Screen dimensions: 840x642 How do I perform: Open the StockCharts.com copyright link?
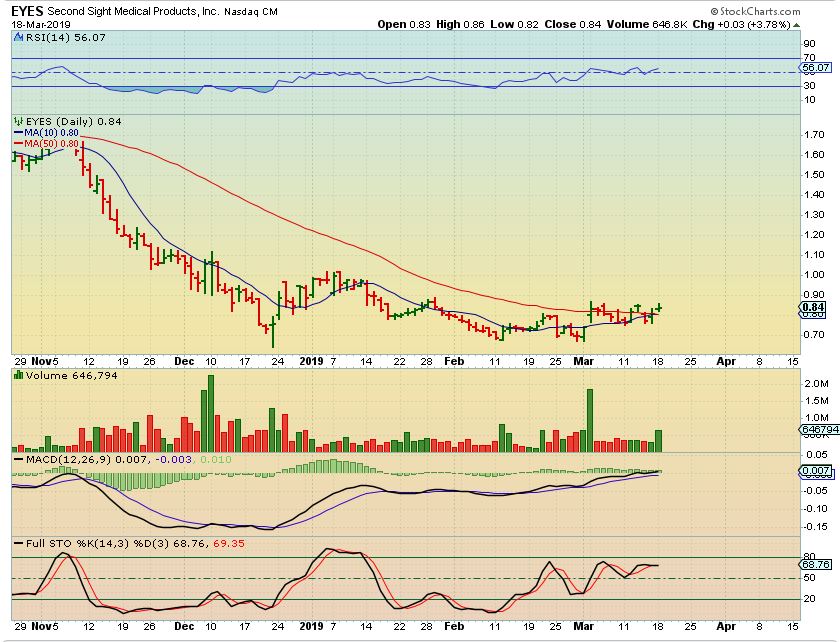(x=756, y=11)
